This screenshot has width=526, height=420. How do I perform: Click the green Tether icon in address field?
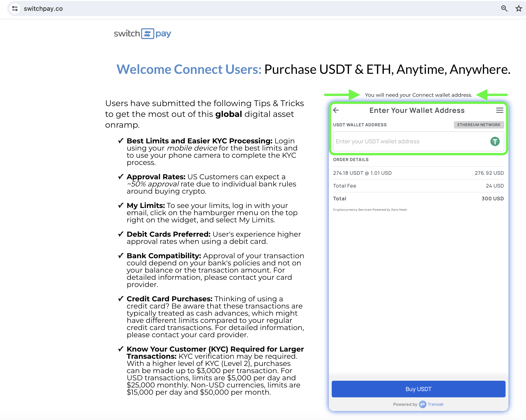click(495, 141)
